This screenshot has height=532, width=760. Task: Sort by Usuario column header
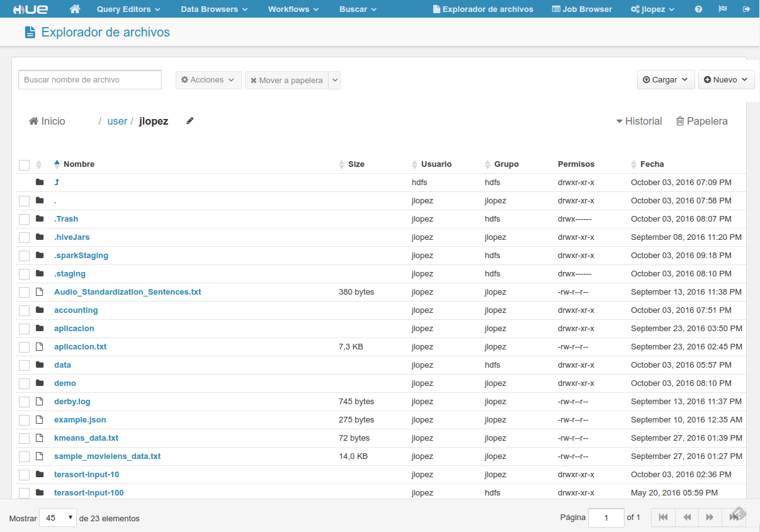[x=436, y=164]
